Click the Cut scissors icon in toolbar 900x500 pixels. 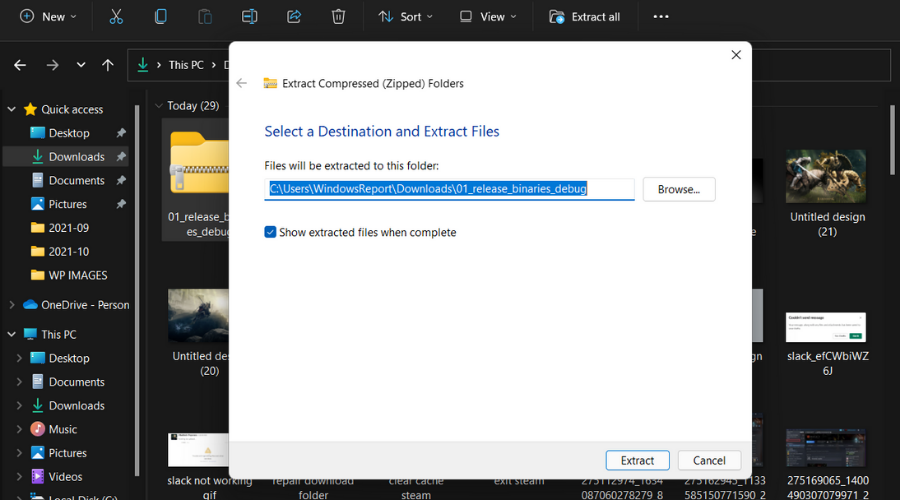point(116,17)
